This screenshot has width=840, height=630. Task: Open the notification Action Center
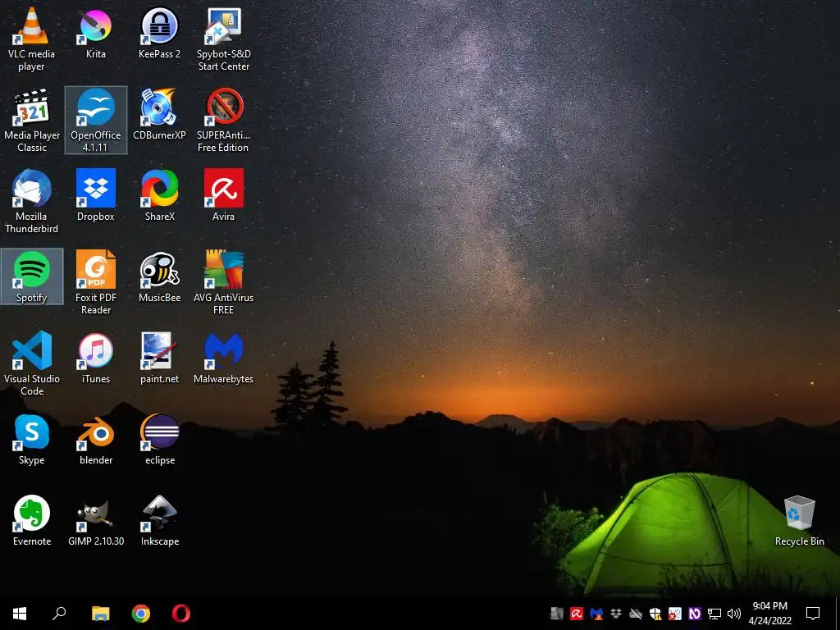pos(813,614)
